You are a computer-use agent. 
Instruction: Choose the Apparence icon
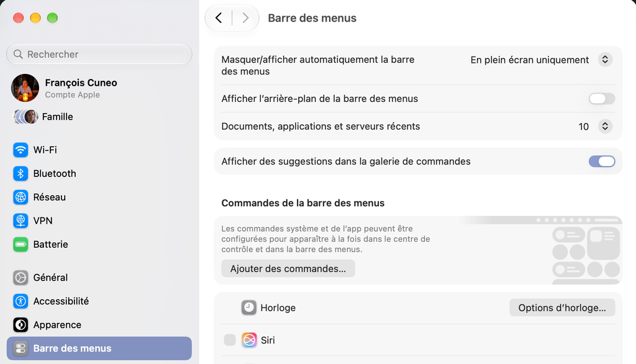tap(20, 325)
